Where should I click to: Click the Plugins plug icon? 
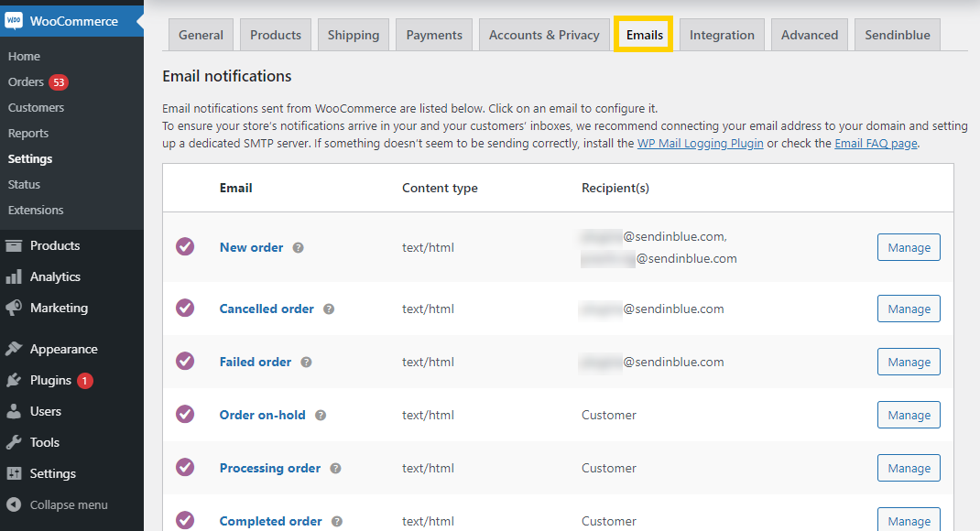[x=15, y=380]
